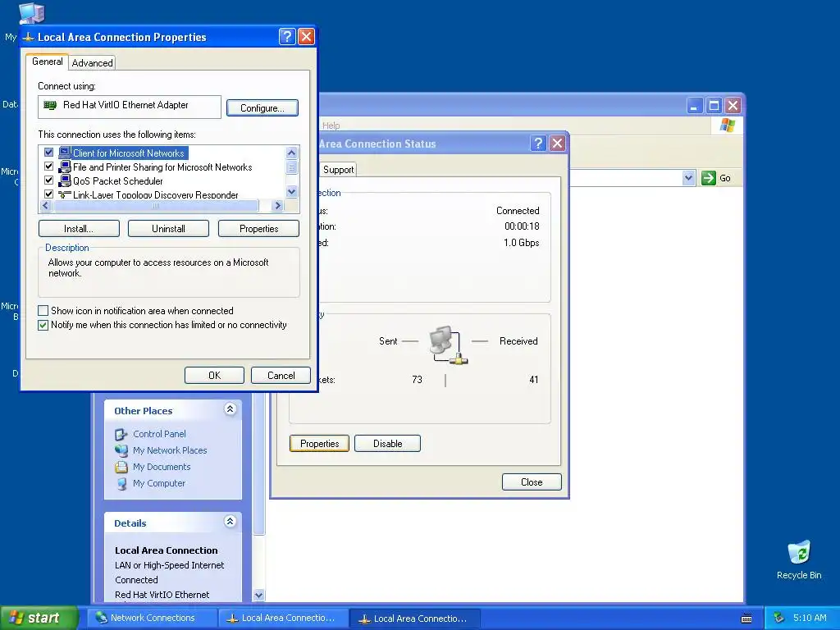Click the items list horizontal scrollbar thumb
This screenshot has width=840, height=630.
pyautogui.click(x=156, y=205)
